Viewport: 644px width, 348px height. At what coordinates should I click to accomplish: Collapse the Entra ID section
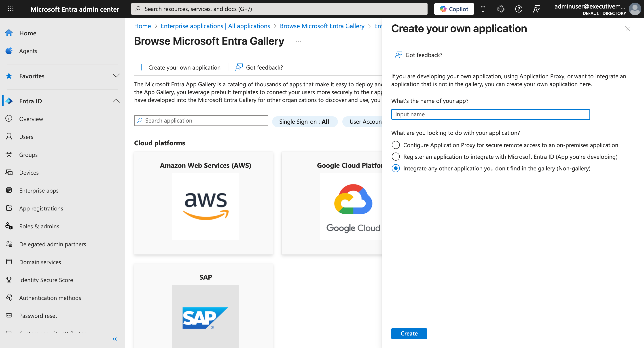point(116,101)
